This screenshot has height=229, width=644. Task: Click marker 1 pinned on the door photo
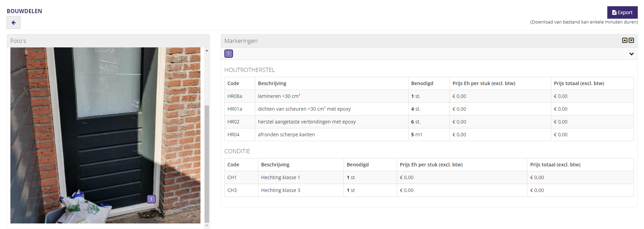[151, 199]
